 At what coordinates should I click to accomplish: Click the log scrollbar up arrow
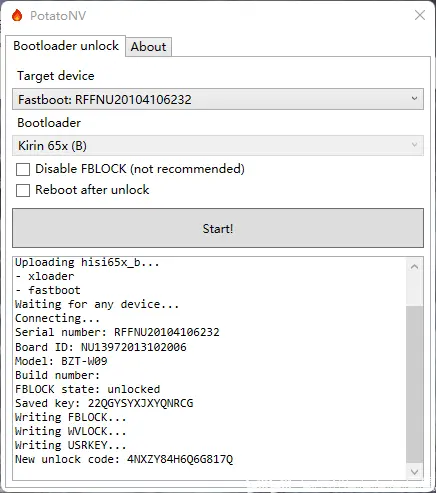[414, 267]
